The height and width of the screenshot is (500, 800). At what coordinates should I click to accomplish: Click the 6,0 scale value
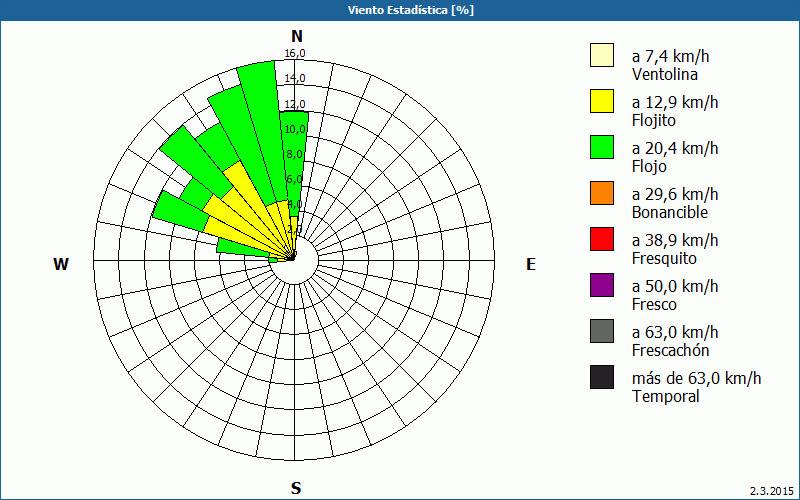pos(295,180)
